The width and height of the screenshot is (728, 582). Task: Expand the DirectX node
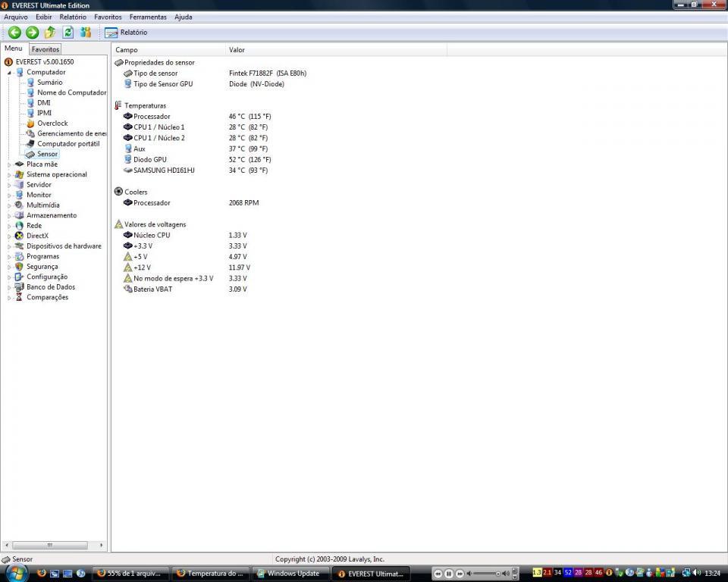coord(9,236)
